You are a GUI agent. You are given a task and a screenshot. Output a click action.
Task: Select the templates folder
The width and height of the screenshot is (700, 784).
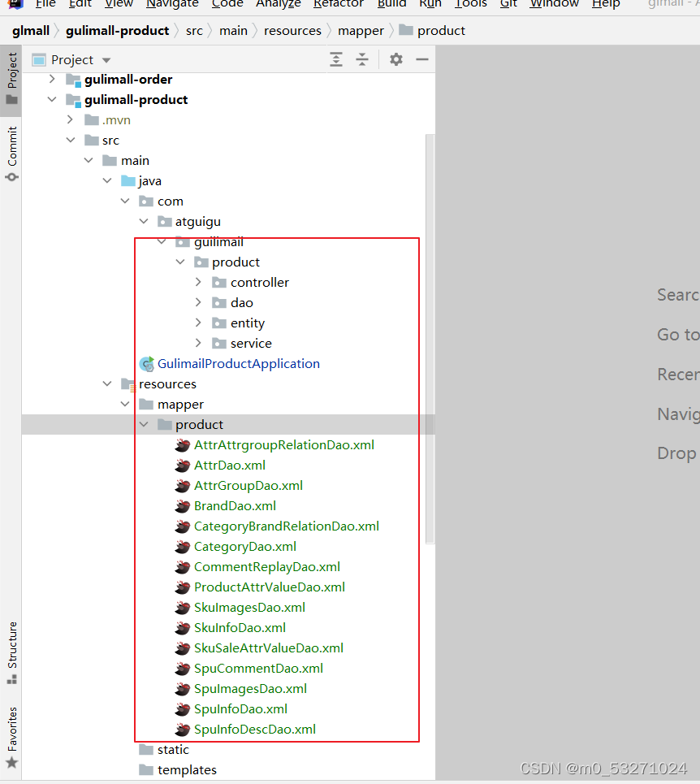187,770
